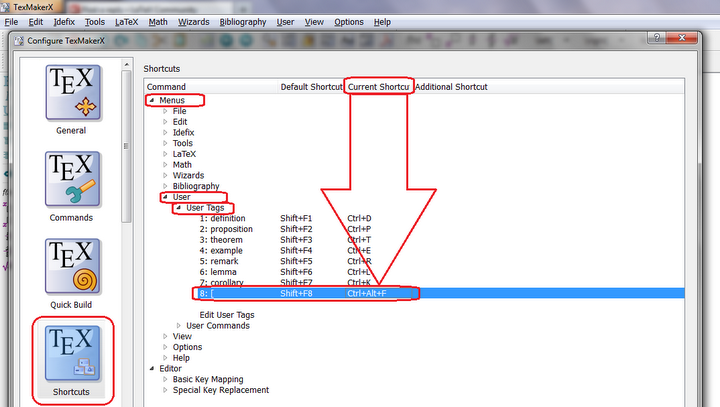Expand the Wizards node in shortcuts tree
Image resolution: width=720 pixels, height=407 pixels.
coord(165,175)
